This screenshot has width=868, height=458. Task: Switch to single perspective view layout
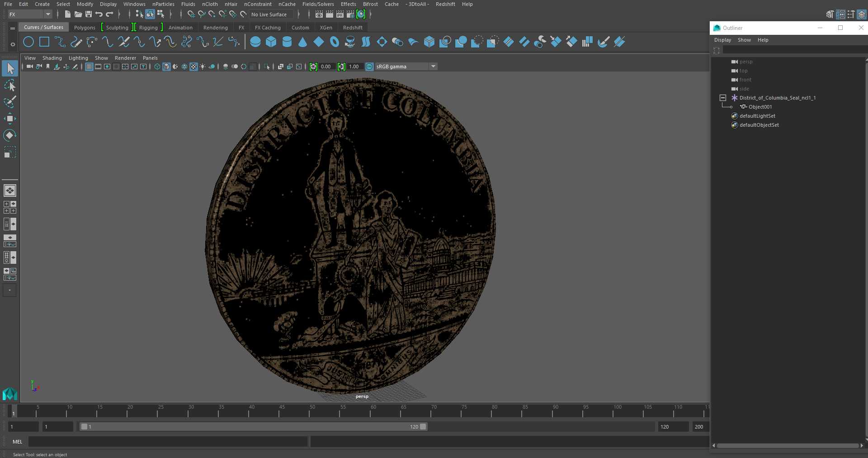click(x=10, y=191)
